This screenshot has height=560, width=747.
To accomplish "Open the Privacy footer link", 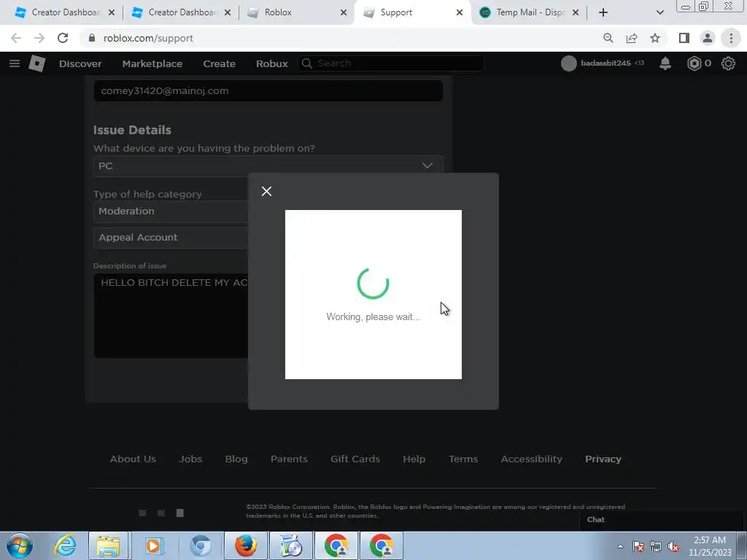I will (x=603, y=459).
